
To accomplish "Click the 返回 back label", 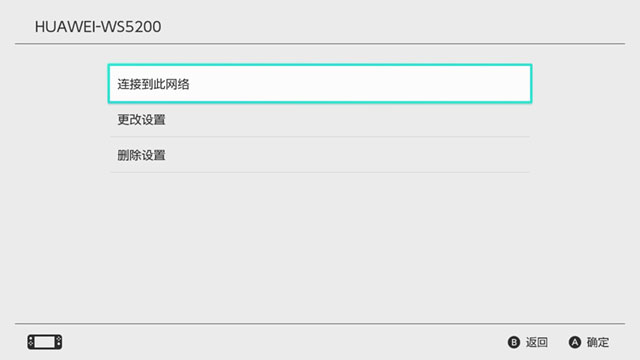I will click(537, 342).
